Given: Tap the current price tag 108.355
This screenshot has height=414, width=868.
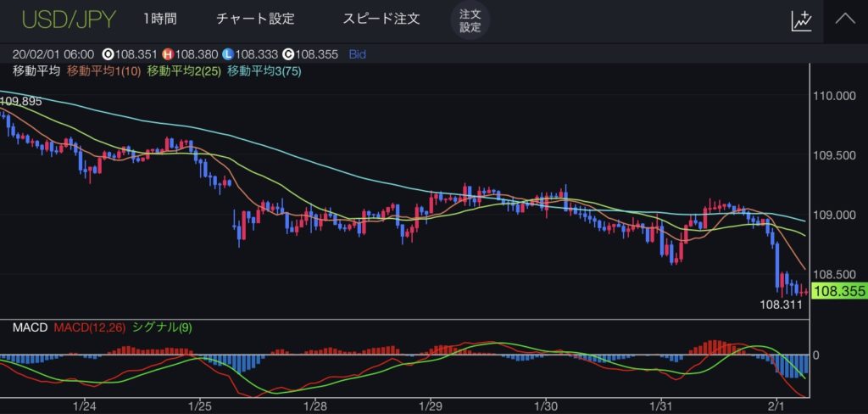Looking at the screenshot, I should 839,291.
